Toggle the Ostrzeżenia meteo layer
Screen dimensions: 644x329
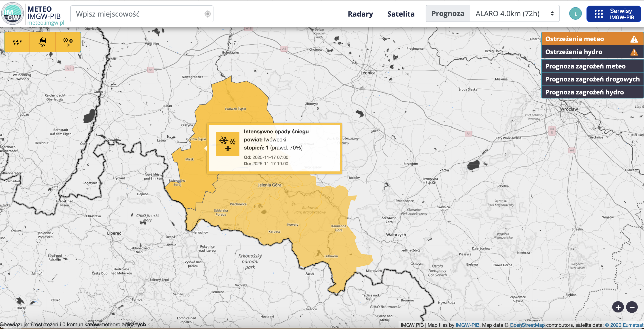click(592, 39)
